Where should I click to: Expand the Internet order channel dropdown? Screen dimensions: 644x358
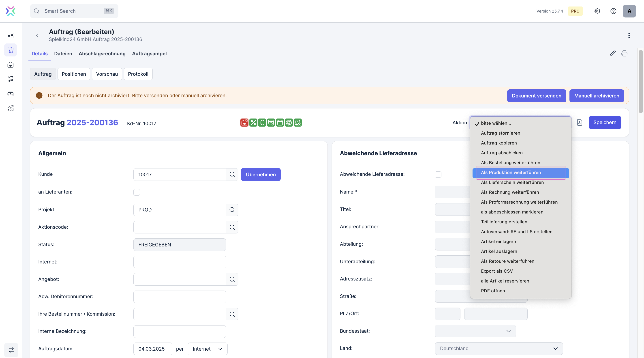coord(207,349)
